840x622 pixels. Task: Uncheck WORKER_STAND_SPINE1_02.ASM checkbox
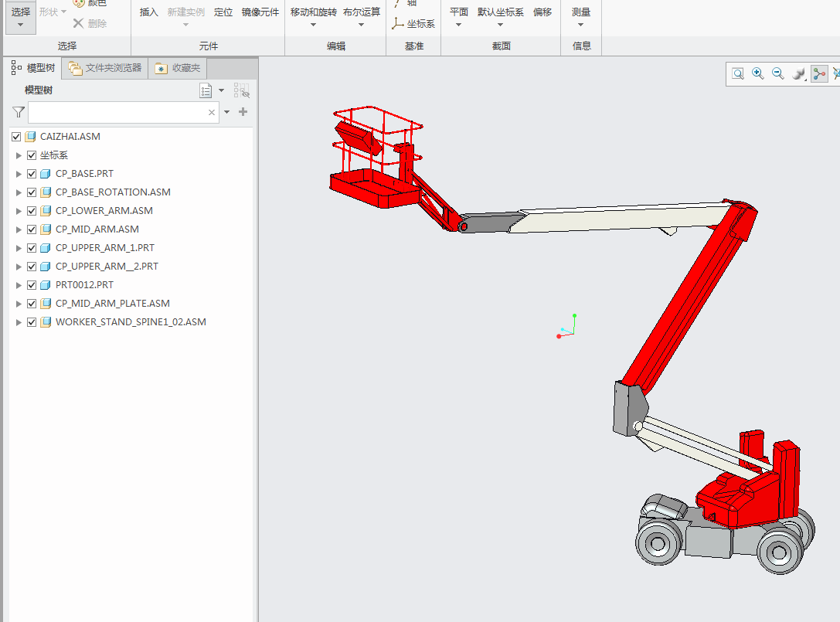[x=32, y=322]
